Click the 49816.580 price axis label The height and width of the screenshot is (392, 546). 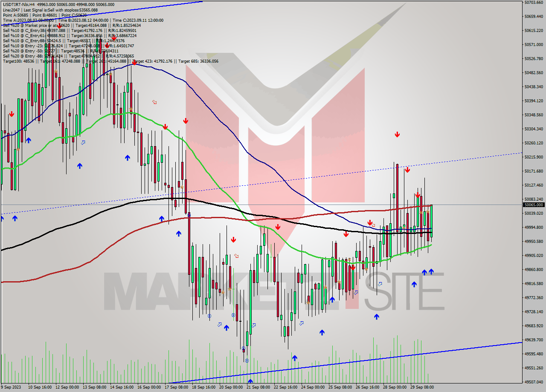tap(534, 283)
